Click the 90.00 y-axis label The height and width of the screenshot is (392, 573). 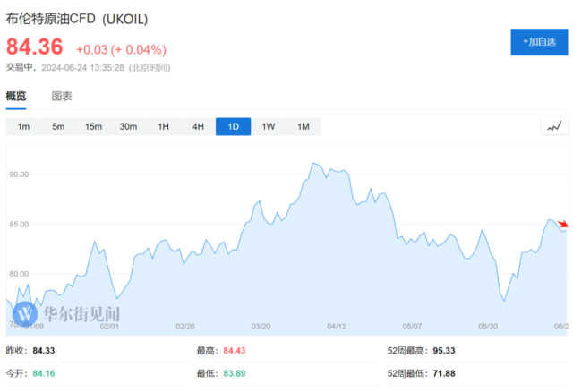19,175
